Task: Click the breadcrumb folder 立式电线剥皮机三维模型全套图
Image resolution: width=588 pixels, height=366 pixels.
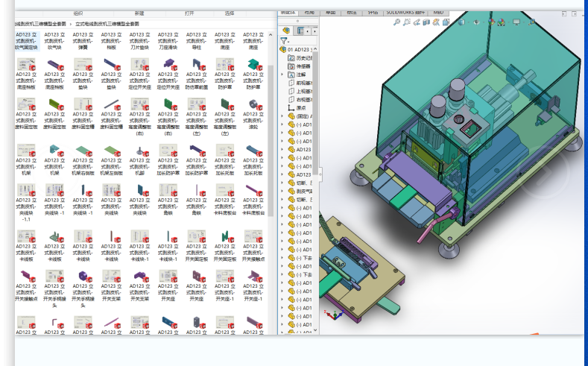Action: (106, 24)
